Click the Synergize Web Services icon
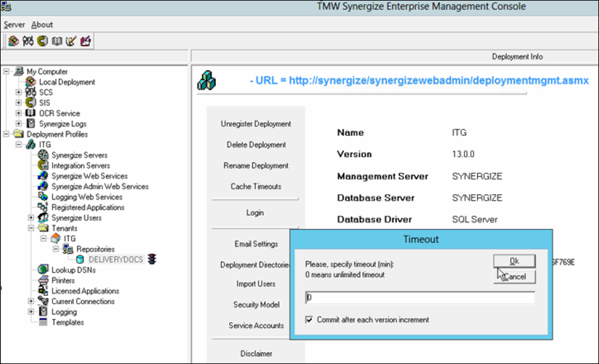This screenshot has width=599, height=364. (x=43, y=176)
